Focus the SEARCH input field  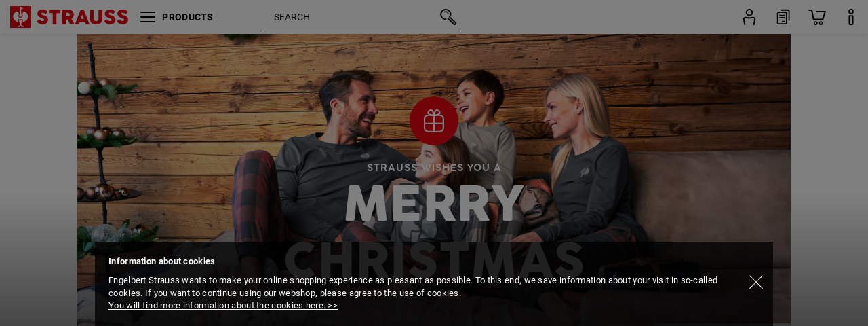pos(351,17)
